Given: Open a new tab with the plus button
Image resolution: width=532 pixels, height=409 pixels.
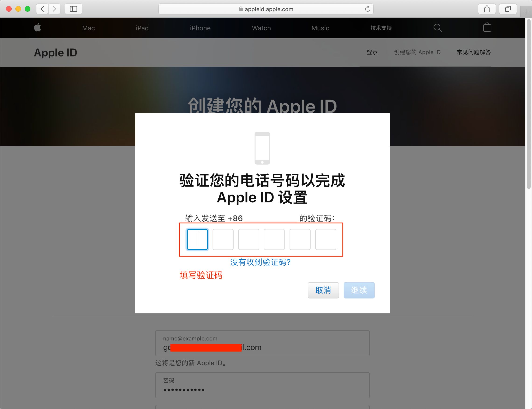Looking at the screenshot, I should pos(526,12).
